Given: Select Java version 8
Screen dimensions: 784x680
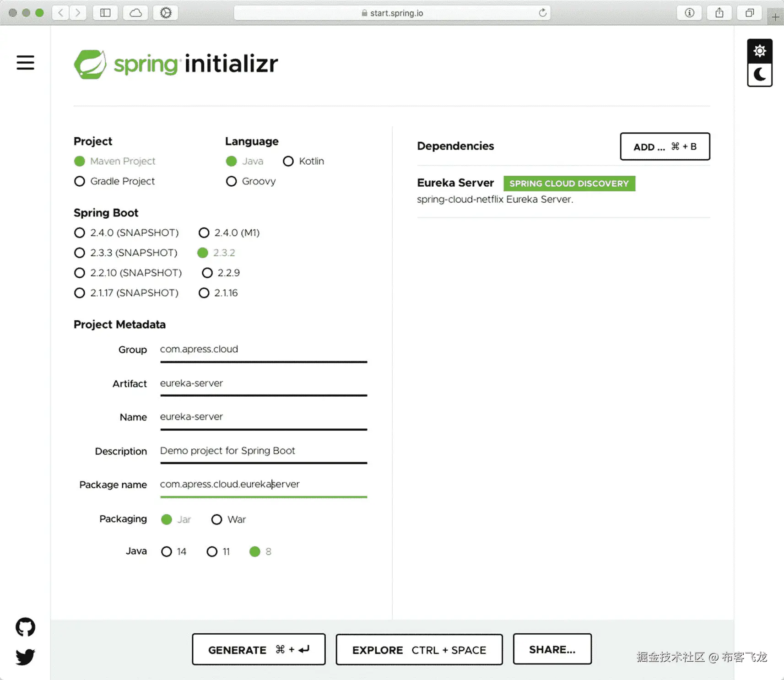Looking at the screenshot, I should coord(260,551).
